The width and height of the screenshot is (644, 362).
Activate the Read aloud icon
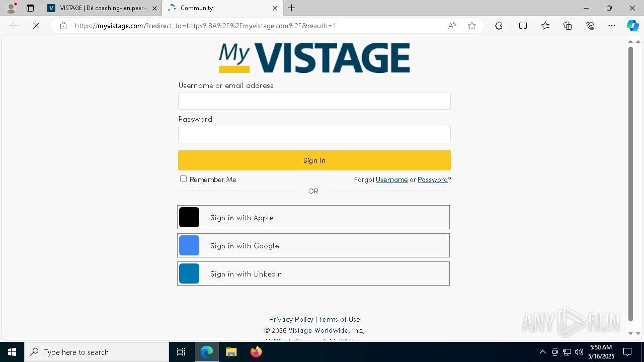[452, 26]
